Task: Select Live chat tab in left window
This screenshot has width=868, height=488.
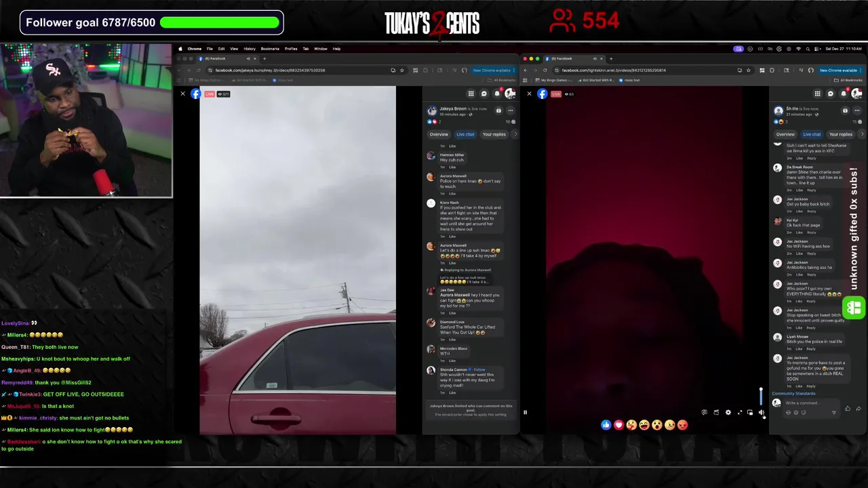Action: pos(465,134)
